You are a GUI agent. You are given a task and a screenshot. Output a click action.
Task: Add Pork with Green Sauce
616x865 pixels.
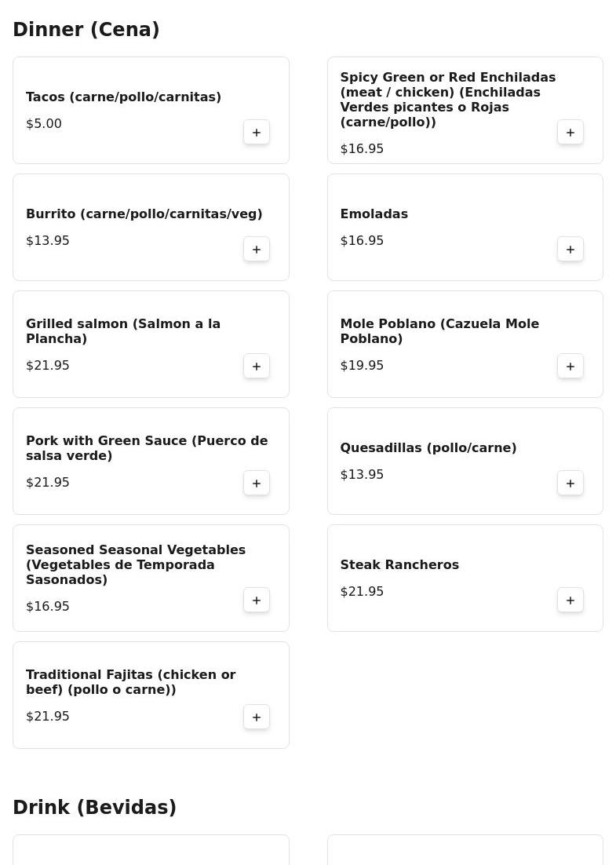[257, 483]
